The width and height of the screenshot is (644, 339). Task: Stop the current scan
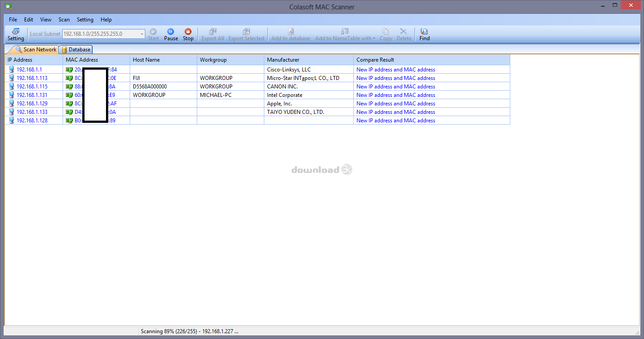(188, 34)
